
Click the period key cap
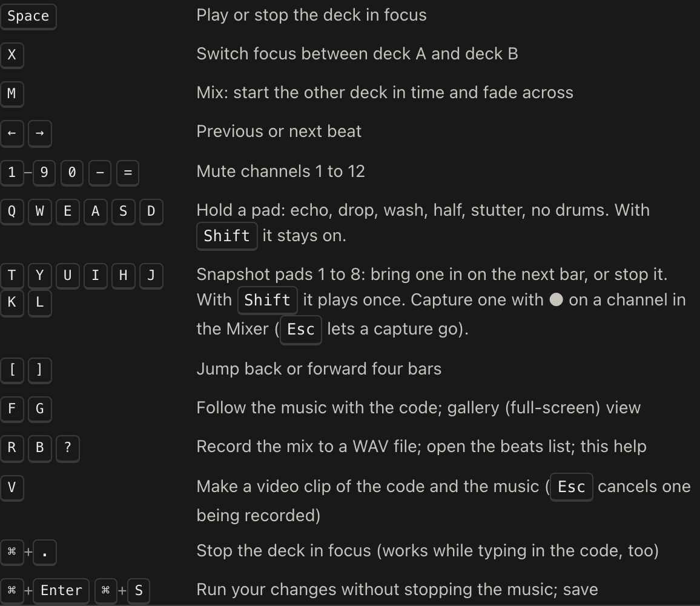45,553
